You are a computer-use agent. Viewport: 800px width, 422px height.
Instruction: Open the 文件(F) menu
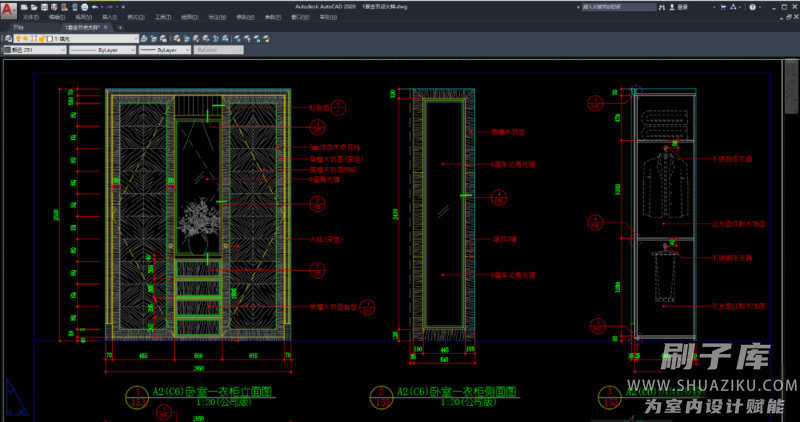[31, 17]
